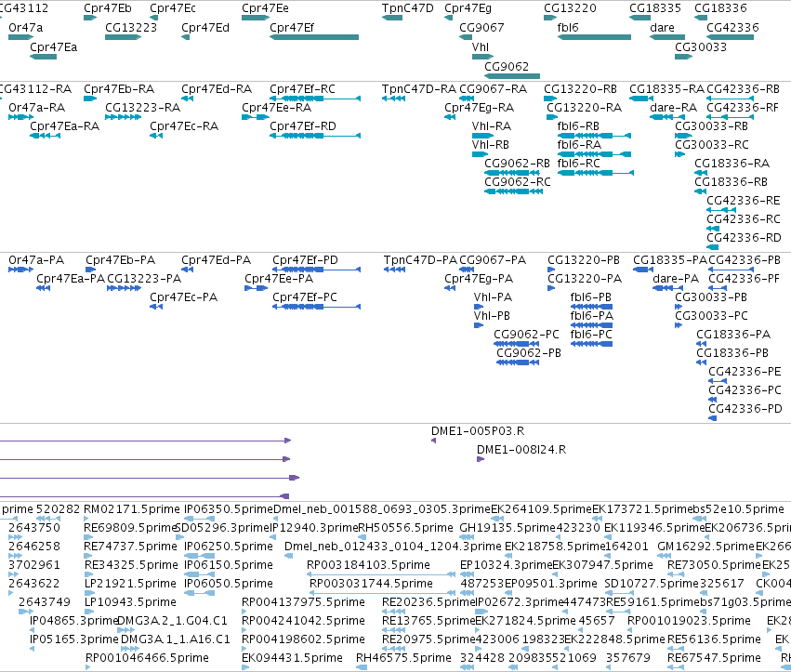
Task: Select transcript CG9062-RB
Action: (512, 173)
